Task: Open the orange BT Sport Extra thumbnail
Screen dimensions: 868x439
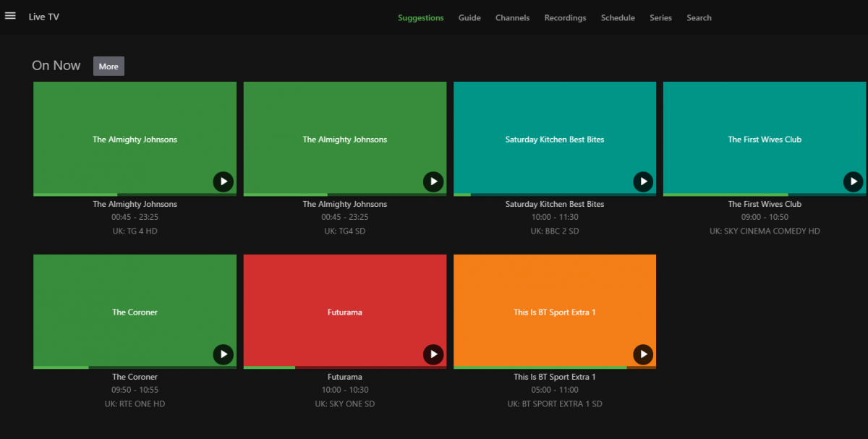Action: pos(554,304)
